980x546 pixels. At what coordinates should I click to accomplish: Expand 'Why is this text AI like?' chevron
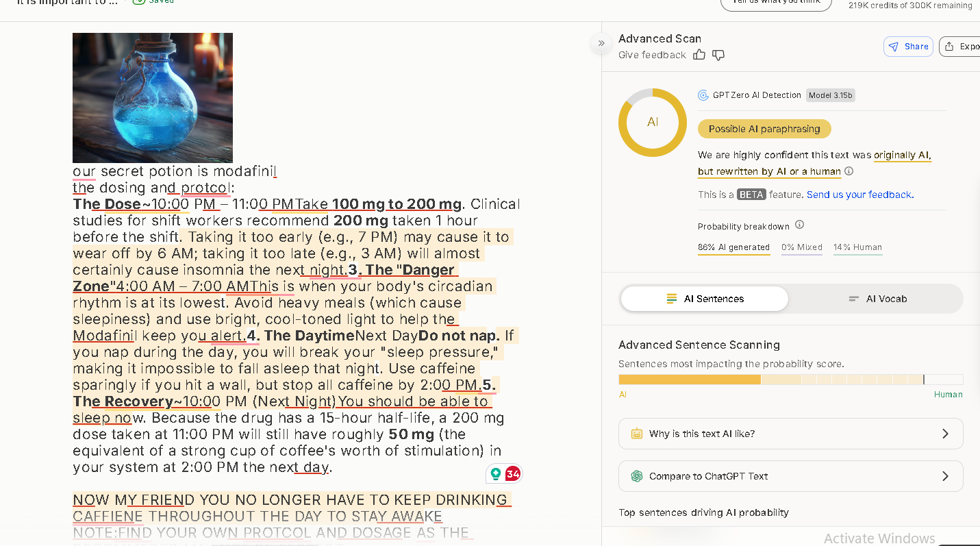tap(945, 434)
